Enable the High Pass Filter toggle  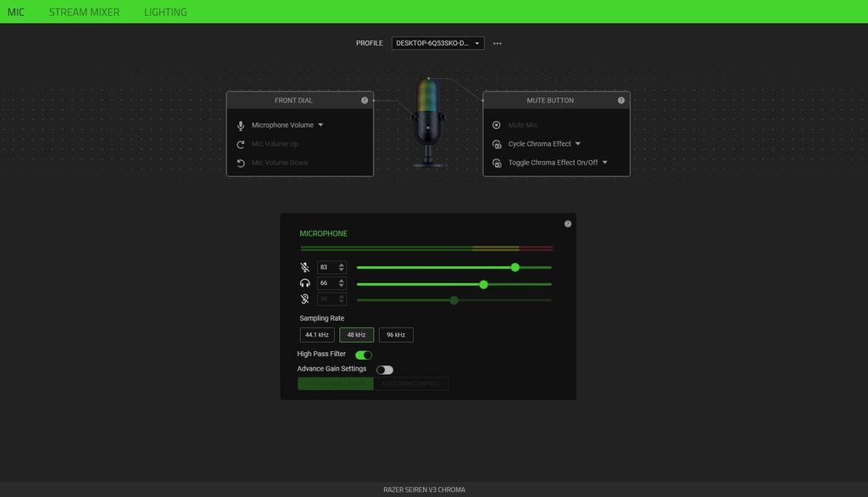364,354
